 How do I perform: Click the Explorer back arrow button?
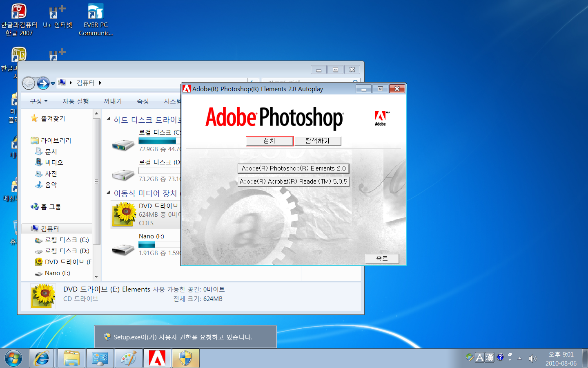click(x=29, y=83)
